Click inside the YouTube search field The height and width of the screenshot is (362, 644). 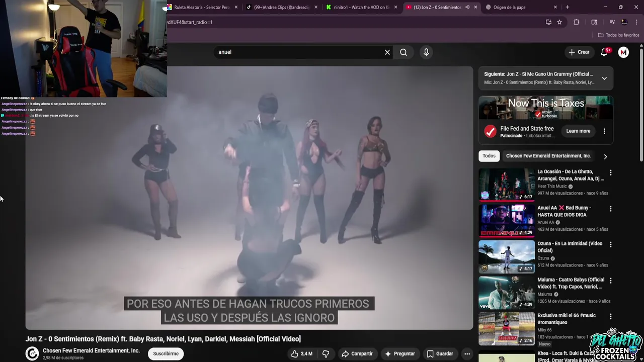pos(299,52)
